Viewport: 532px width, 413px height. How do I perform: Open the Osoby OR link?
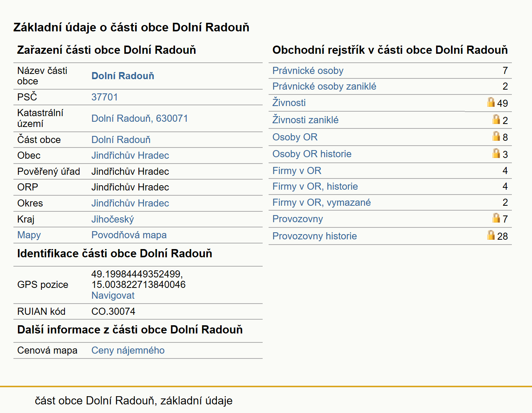click(295, 137)
